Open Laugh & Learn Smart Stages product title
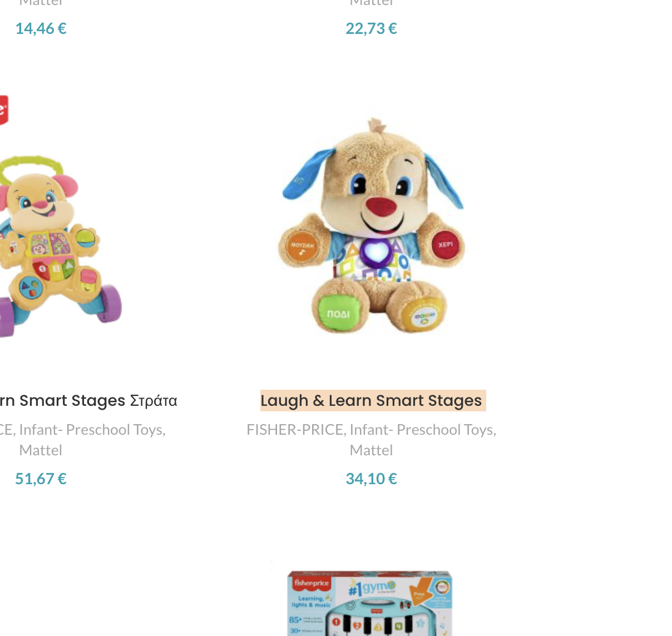Viewport: 672px width, 636px height. tap(371, 401)
